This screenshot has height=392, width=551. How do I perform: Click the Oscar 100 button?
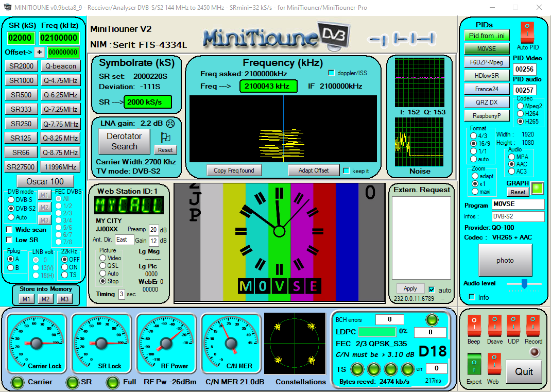pos(45,181)
